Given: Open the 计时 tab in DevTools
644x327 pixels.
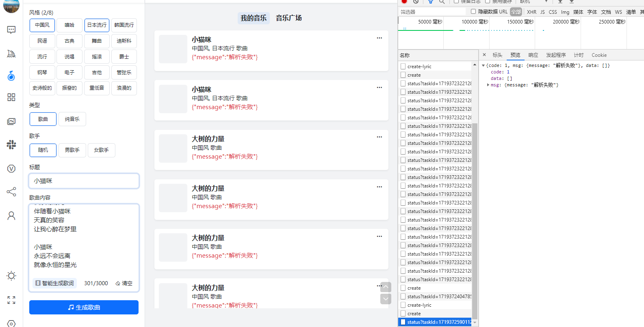Looking at the screenshot, I should [579, 55].
